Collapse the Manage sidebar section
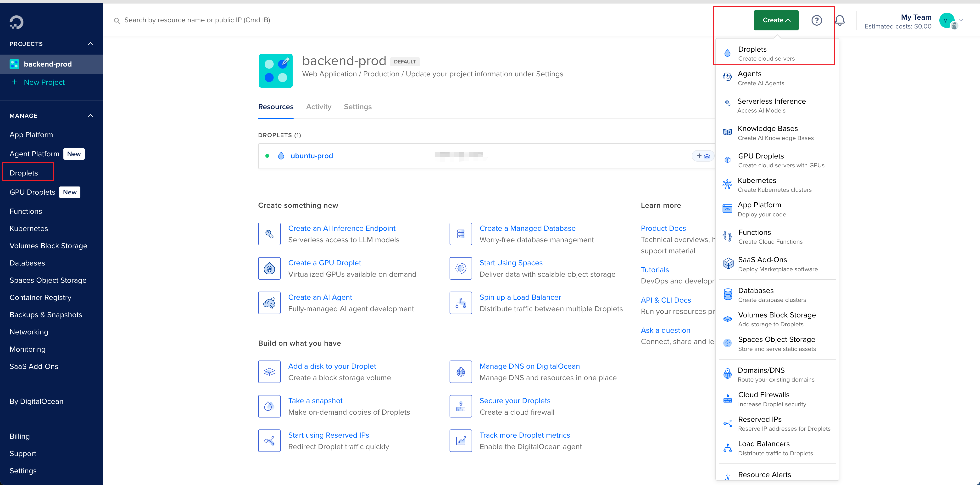This screenshot has width=980, height=485. [90, 116]
